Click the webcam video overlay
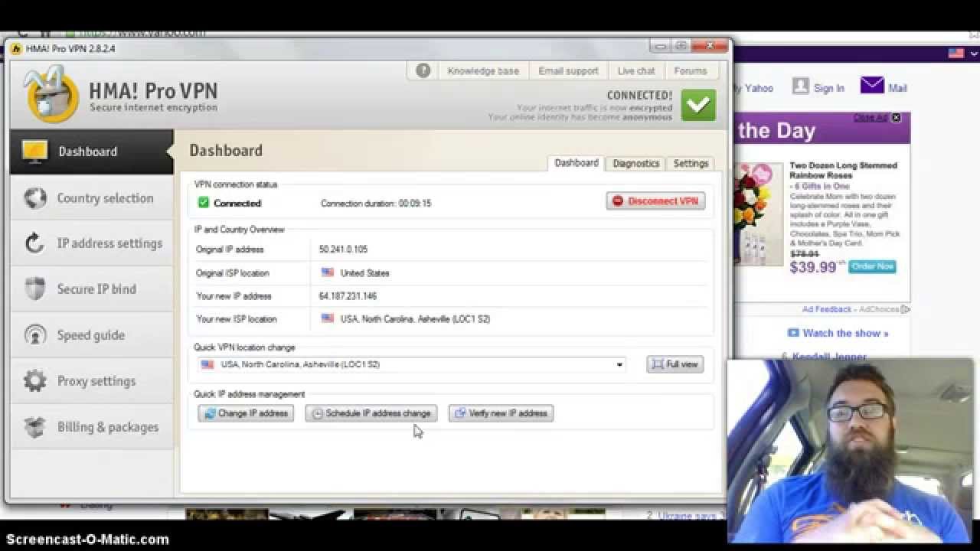The image size is (980, 551). point(850,450)
